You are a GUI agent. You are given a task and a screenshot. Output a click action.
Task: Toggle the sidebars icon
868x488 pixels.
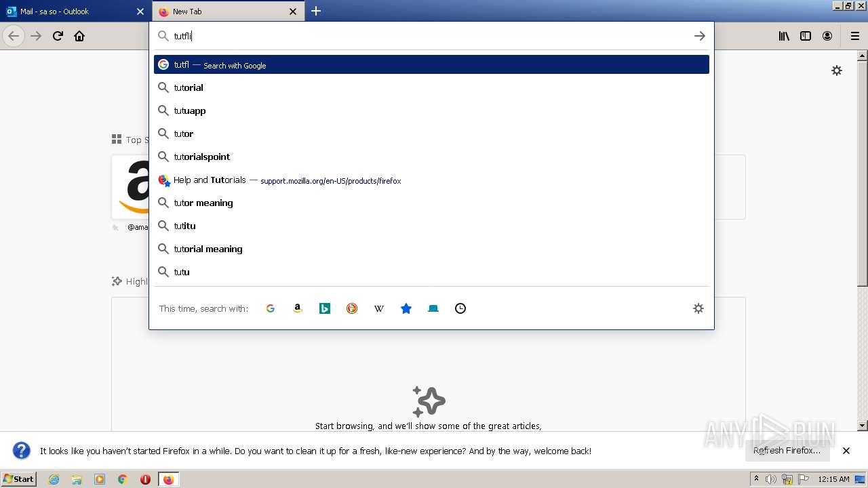point(806,36)
